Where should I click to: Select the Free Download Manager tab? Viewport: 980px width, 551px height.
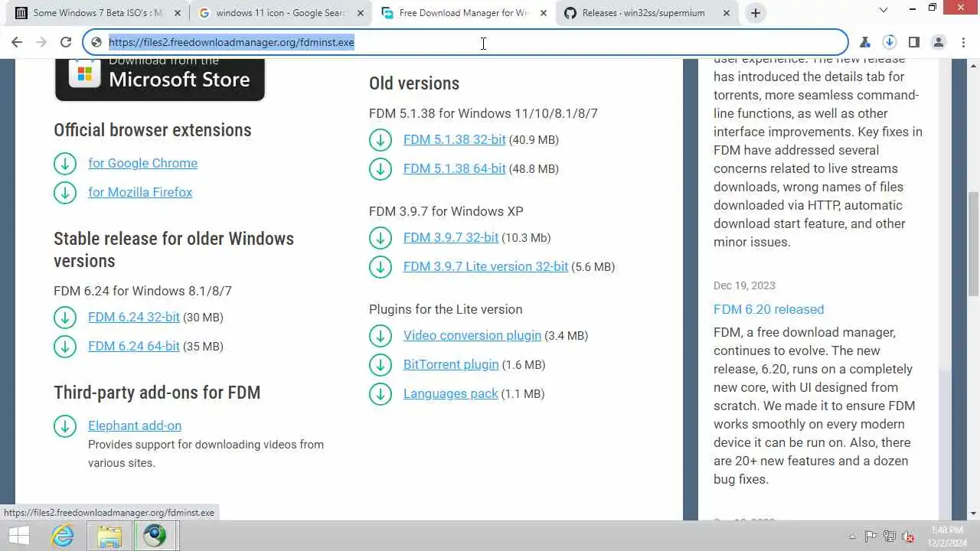464,13
